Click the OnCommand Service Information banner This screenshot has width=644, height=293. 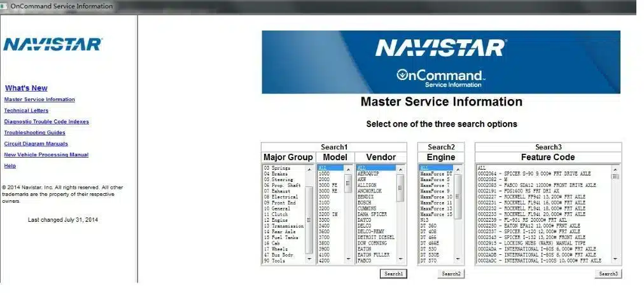(x=441, y=62)
